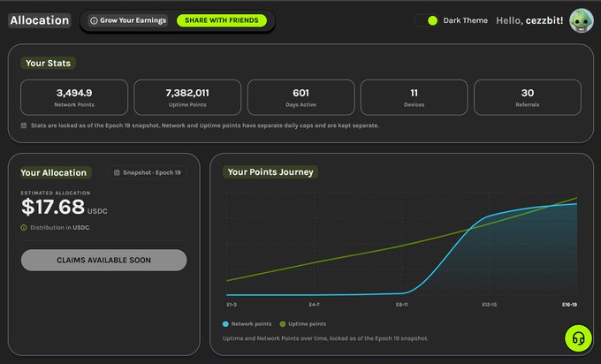Select the Days Active stat card
The height and width of the screenshot is (364, 601).
(x=300, y=97)
